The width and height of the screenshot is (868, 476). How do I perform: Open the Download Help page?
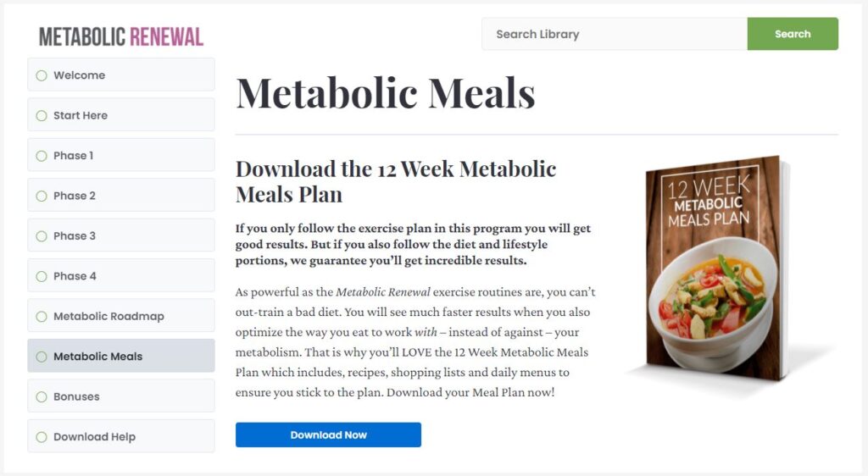tap(121, 436)
